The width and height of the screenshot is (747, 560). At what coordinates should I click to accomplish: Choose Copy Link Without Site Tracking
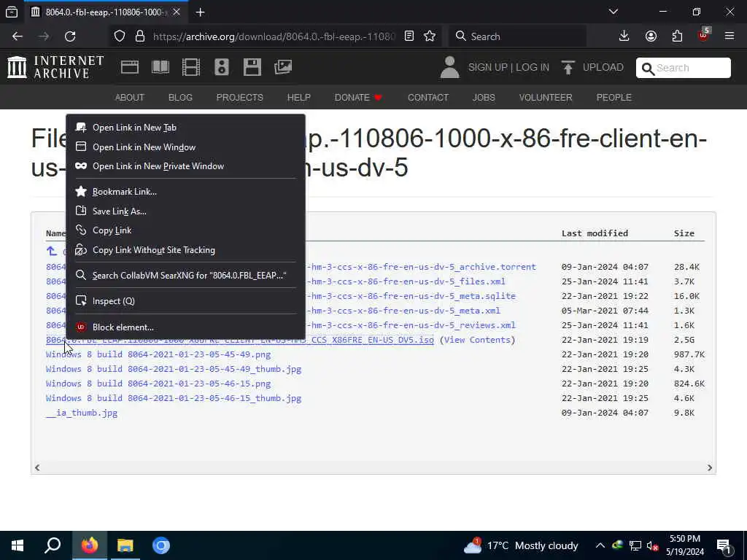[x=185, y=250]
